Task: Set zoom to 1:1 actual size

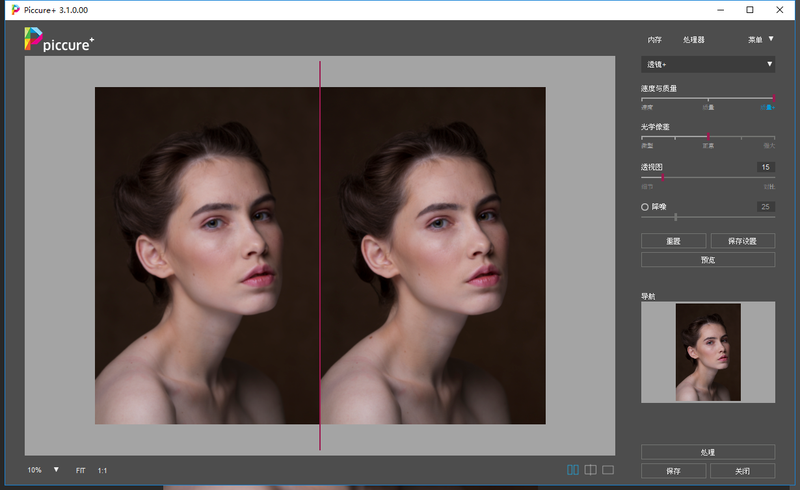Action: 102,470
